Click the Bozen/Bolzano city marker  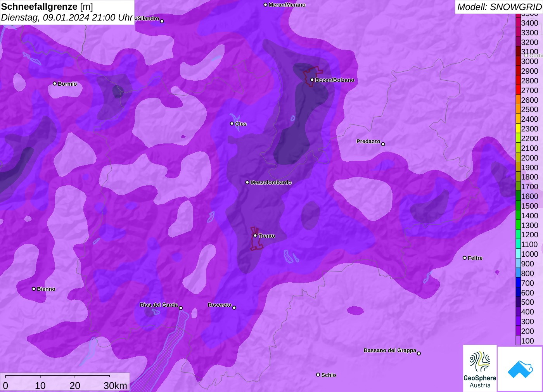(x=312, y=80)
